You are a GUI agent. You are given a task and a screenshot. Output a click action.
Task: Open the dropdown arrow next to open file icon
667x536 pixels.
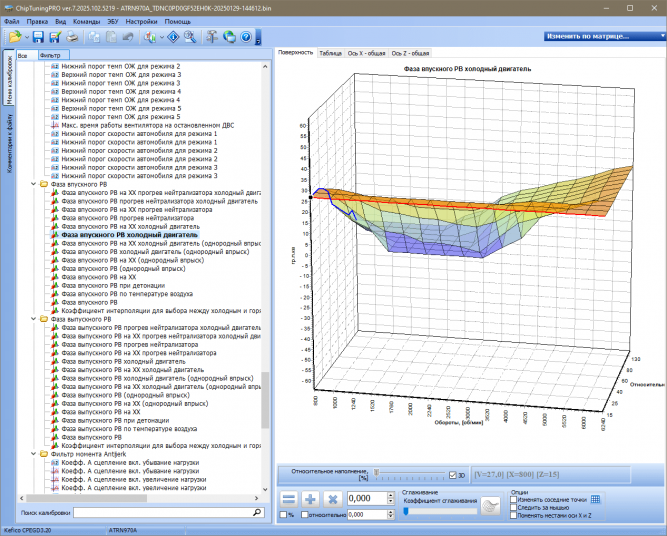click(27, 37)
